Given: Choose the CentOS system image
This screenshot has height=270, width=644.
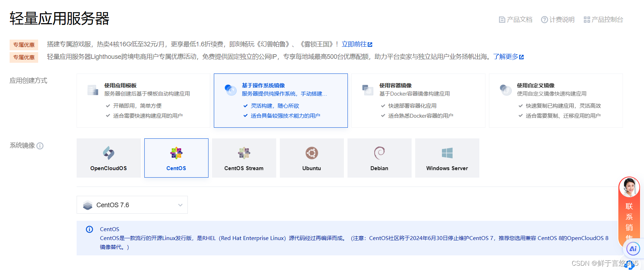Looking at the screenshot, I should click(176, 158).
